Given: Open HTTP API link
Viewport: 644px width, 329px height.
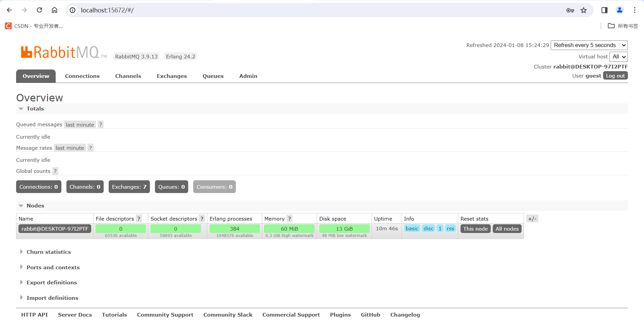Looking at the screenshot, I should click(35, 315).
